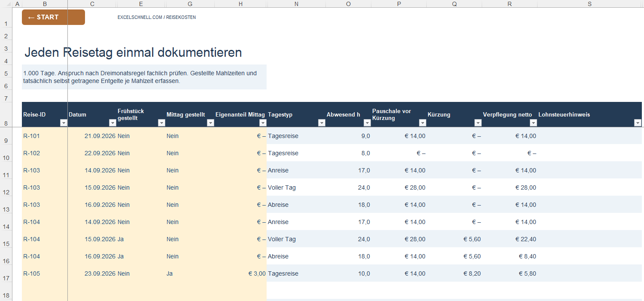Select the column H header

click(x=240, y=4)
